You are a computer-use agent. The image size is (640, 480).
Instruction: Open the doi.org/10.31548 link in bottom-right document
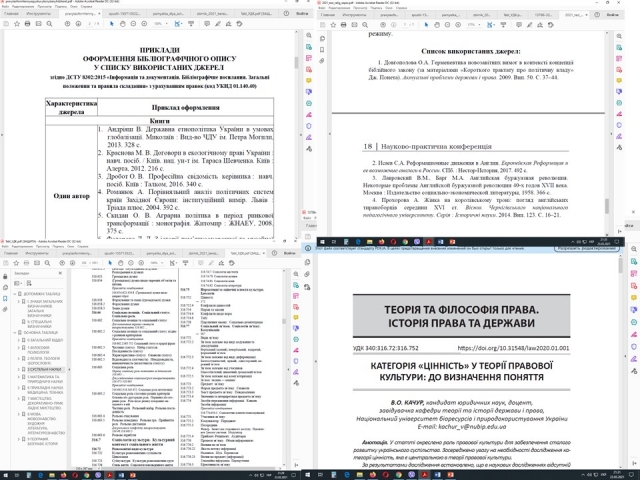pos(513,348)
